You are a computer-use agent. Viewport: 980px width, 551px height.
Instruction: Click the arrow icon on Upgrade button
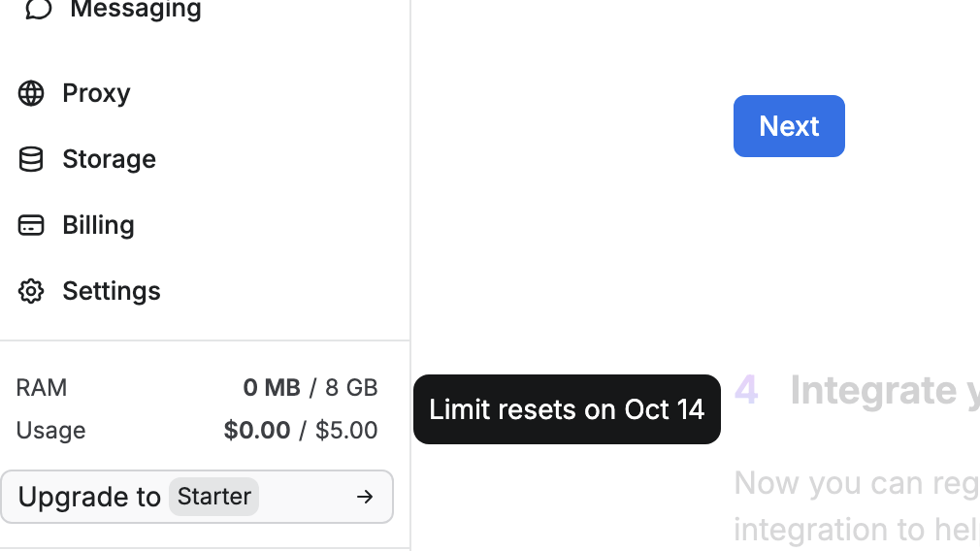click(365, 497)
